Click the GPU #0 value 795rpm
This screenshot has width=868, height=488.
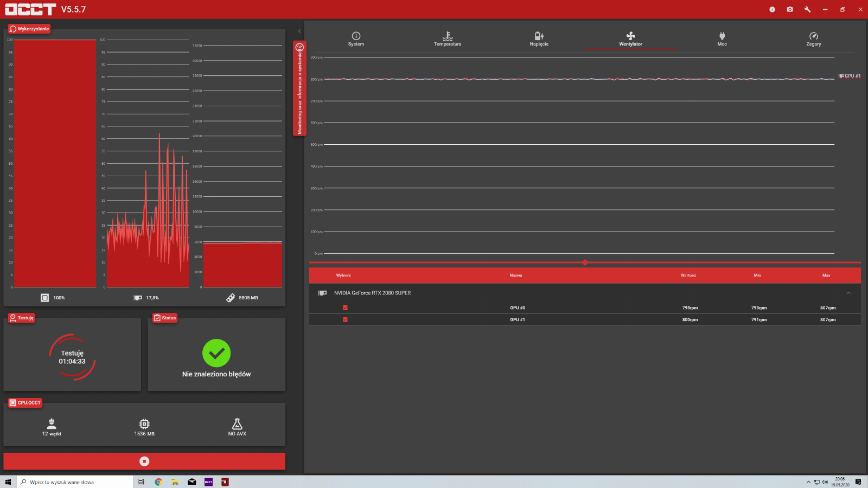[x=690, y=307]
